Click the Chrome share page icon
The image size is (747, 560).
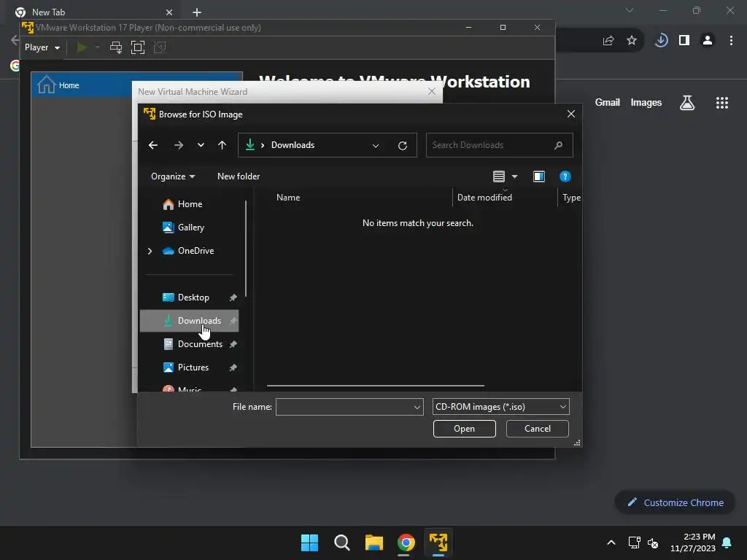(x=608, y=41)
